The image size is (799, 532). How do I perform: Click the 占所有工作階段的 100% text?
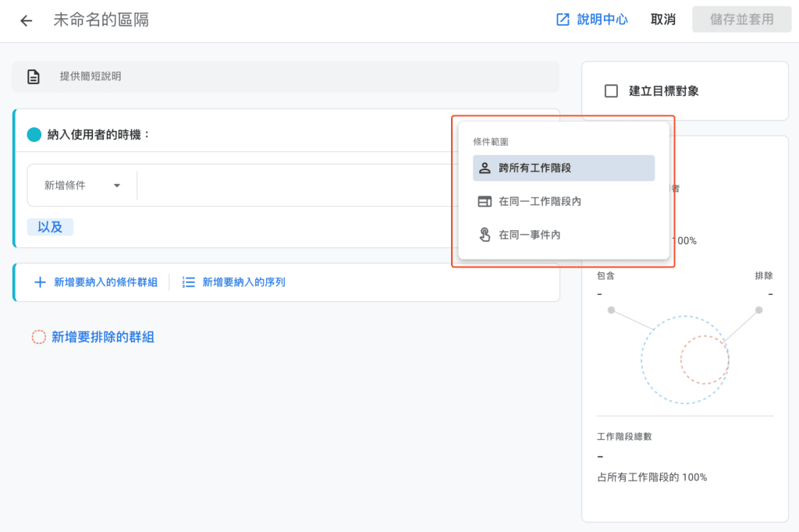652,477
